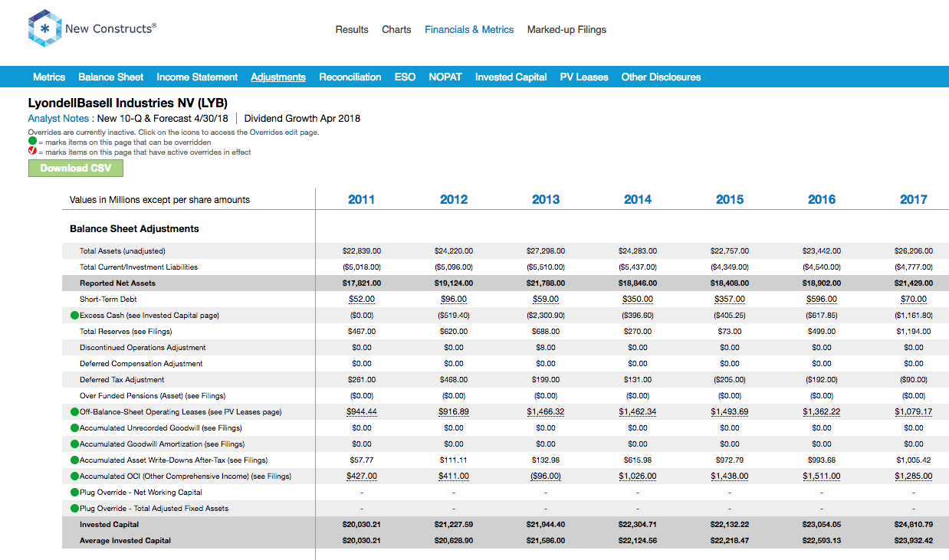Open the NOPAT tab
The image size is (949, 560).
445,77
